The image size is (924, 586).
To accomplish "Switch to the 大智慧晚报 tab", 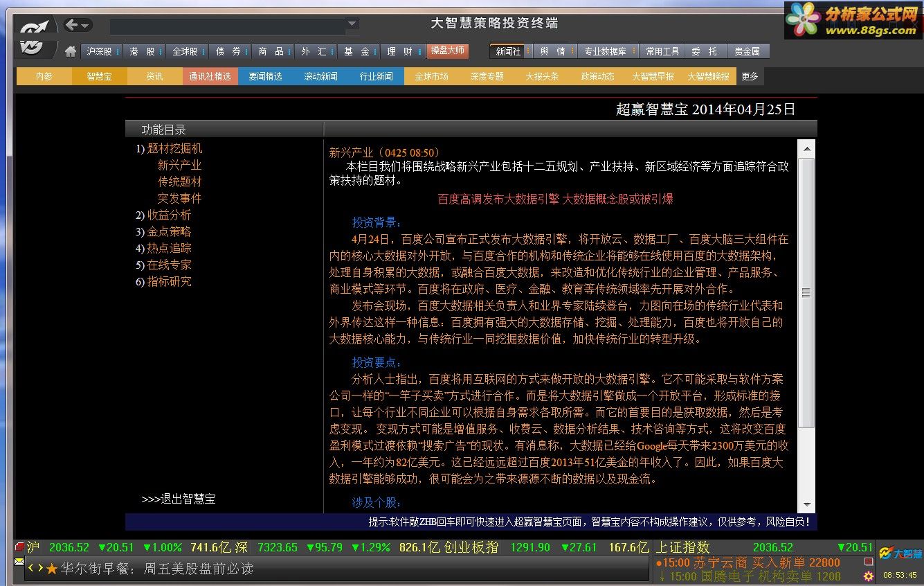I will coord(709,76).
